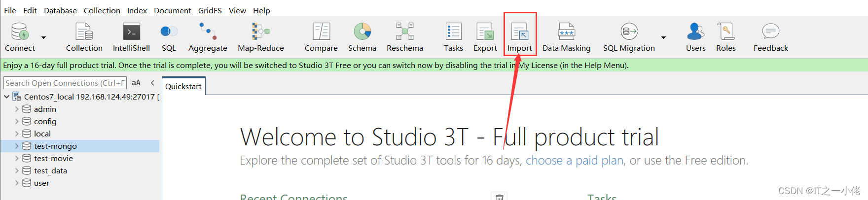The image size is (868, 200).
Task: Click the Feedback toolbar icon
Action: tap(771, 37)
